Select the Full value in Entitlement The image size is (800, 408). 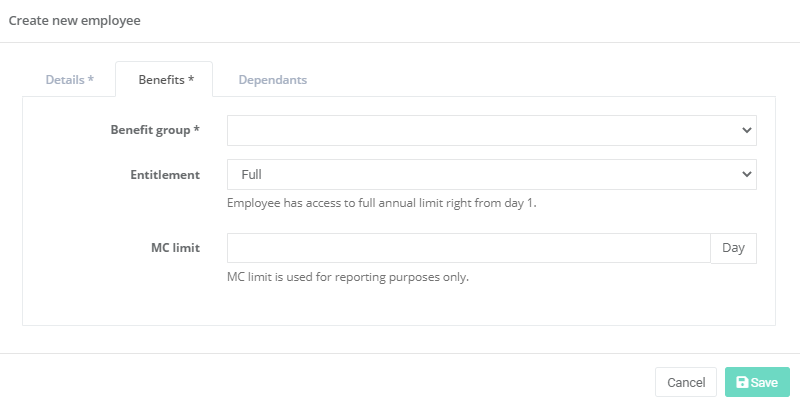pyautogui.click(x=251, y=175)
